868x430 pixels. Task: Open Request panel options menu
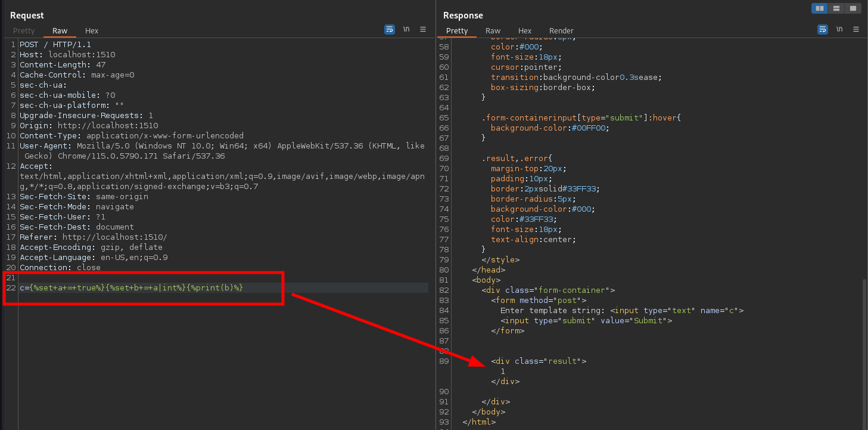coord(423,29)
